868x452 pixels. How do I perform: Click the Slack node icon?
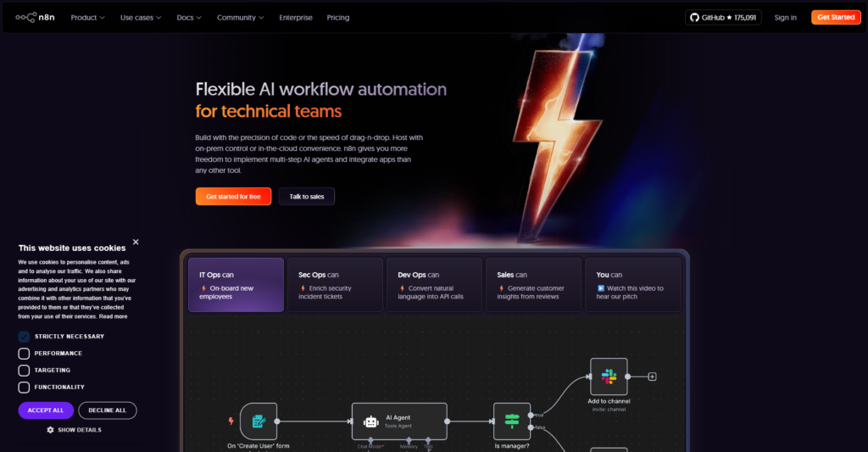[x=609, y=376]
